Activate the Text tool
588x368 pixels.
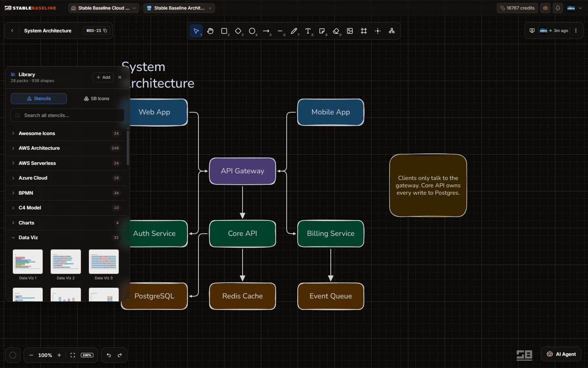click(308, 31)
